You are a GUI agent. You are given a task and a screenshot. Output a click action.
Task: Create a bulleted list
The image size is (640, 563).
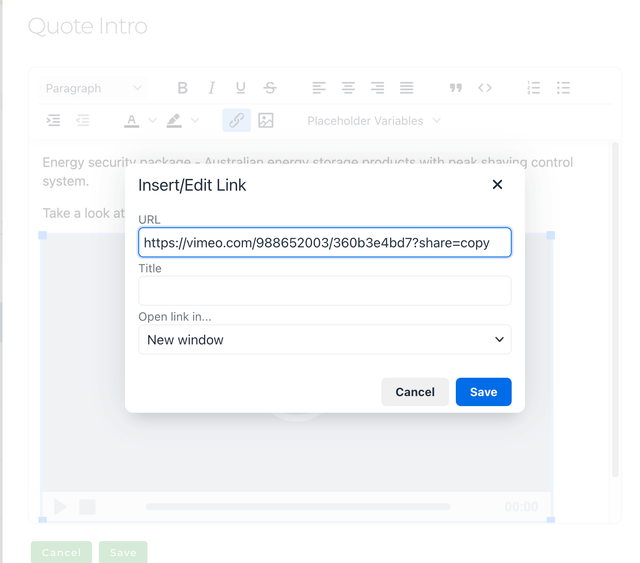[x=563, y=88]
